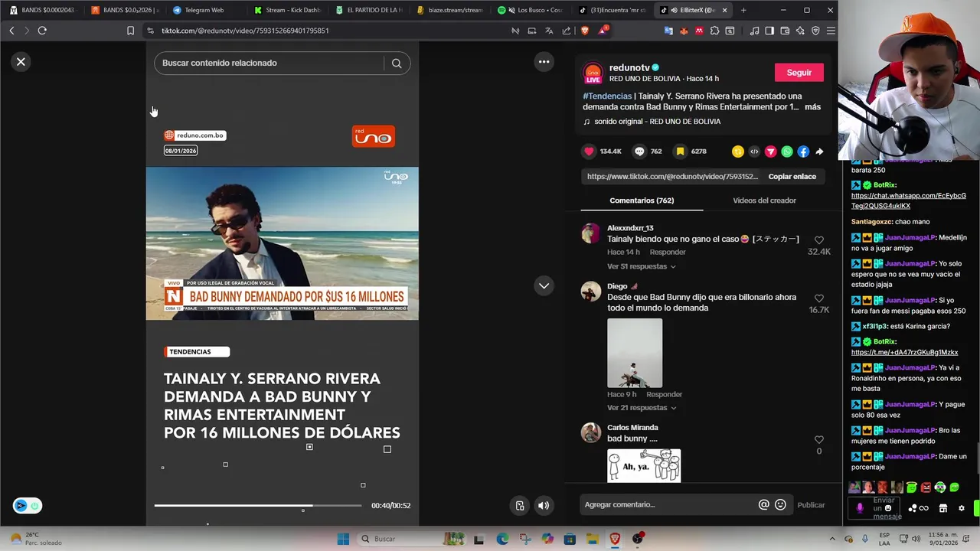Bookmark this page from the address bar
Image resolution: width=980 pixels, height=551 pixels.
click(130, 31)
